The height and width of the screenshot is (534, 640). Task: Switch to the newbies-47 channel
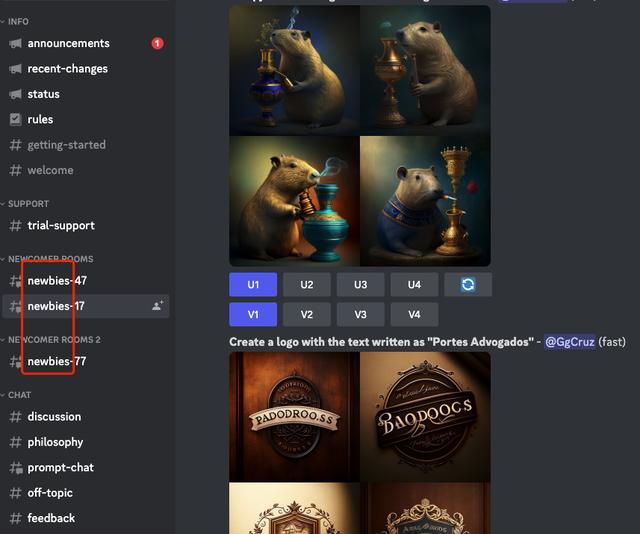tap(56, 281)
